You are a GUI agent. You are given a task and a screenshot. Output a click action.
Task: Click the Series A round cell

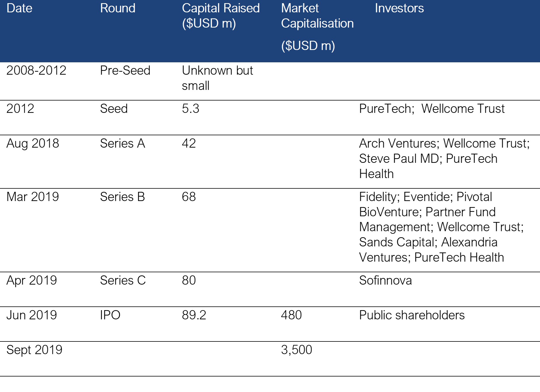click(x=122, y=144)
